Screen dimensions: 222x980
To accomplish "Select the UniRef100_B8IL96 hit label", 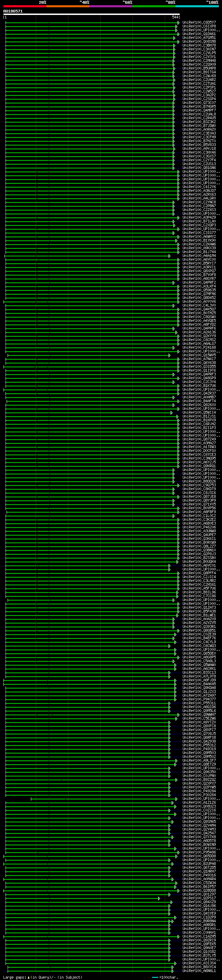I will [x=199, y=592].
